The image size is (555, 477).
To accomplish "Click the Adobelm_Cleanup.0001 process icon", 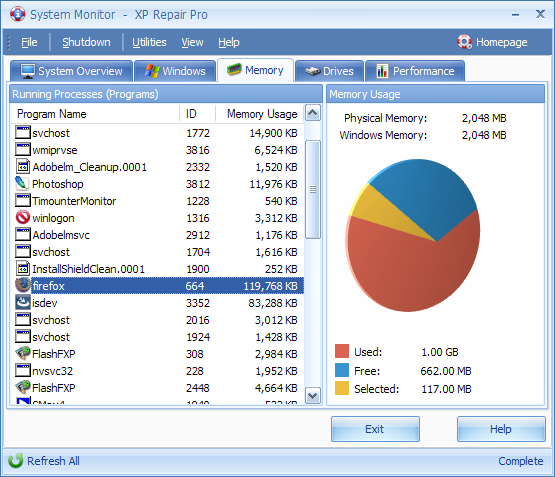I will tap(23, 166).
